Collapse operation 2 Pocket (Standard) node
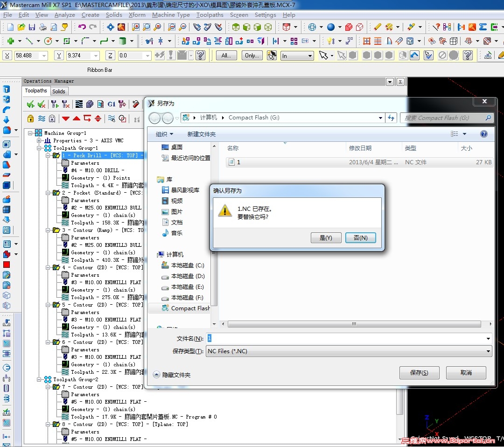Image resolution: width=504 pixels, height=447 pixels. (x=48, y=193)
